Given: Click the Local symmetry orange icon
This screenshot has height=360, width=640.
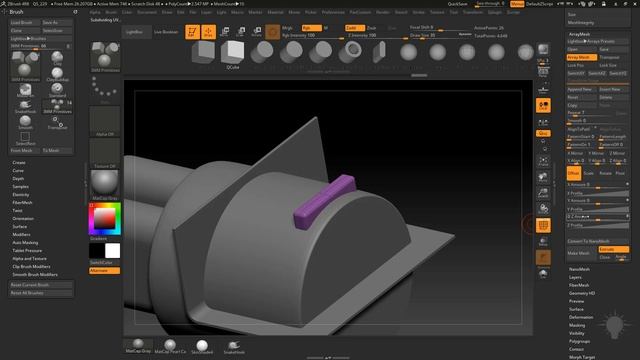Looking at the screenshot, I should (543, 105).
